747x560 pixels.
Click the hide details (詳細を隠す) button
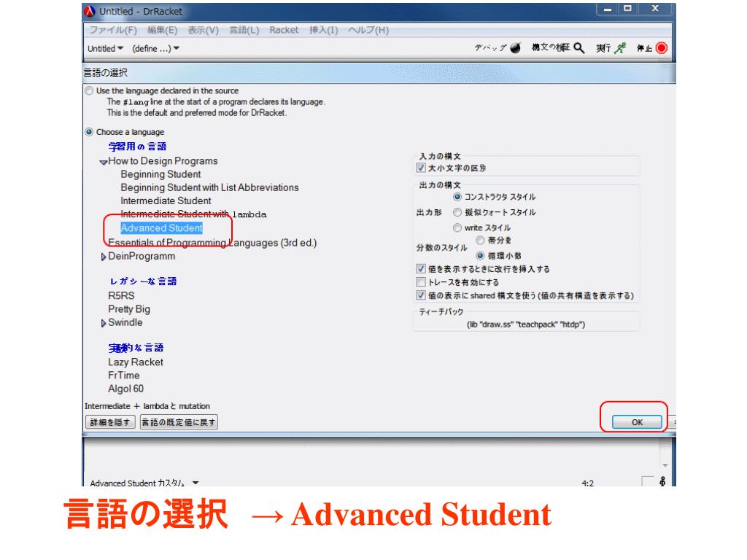(x=110, y=422)
